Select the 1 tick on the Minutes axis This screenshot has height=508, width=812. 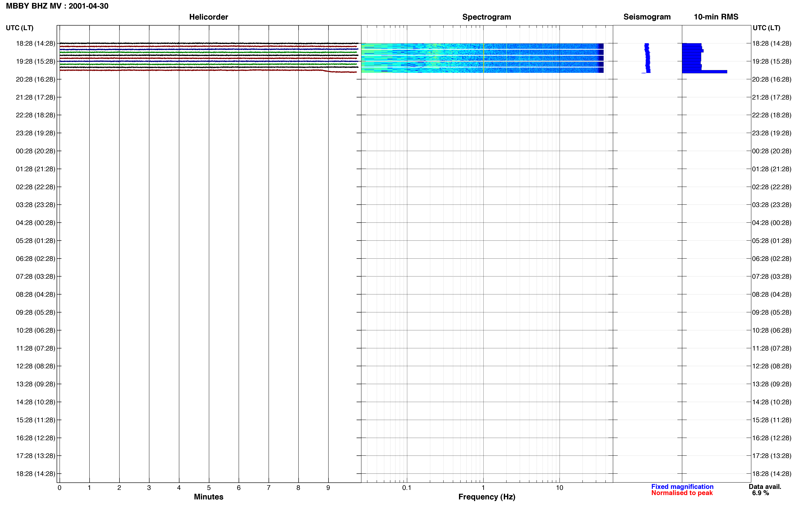pos(89,487)
